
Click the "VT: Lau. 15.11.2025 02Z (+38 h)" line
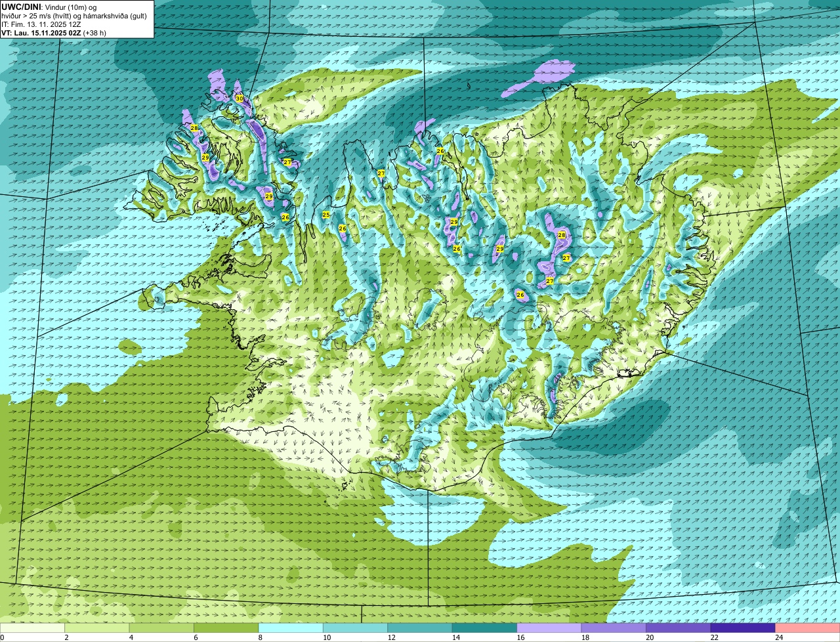[x=54, y=32]
